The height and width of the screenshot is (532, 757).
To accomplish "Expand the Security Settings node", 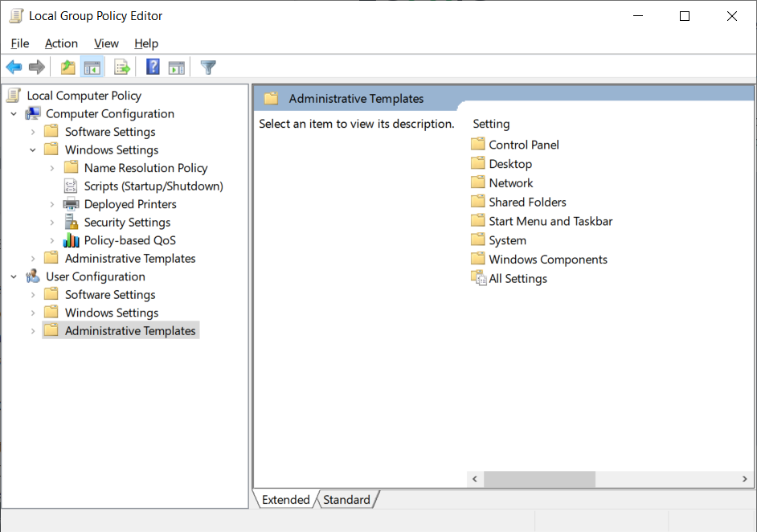I will (52, 223).
